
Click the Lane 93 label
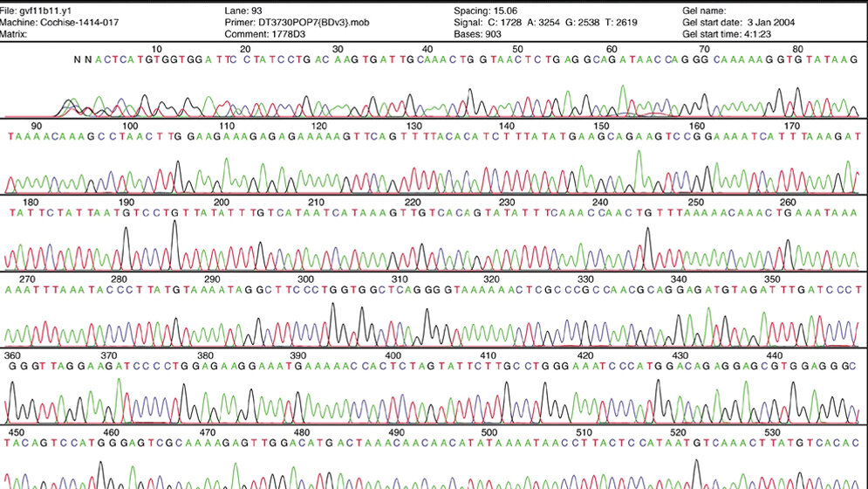(x=237, y=10)
